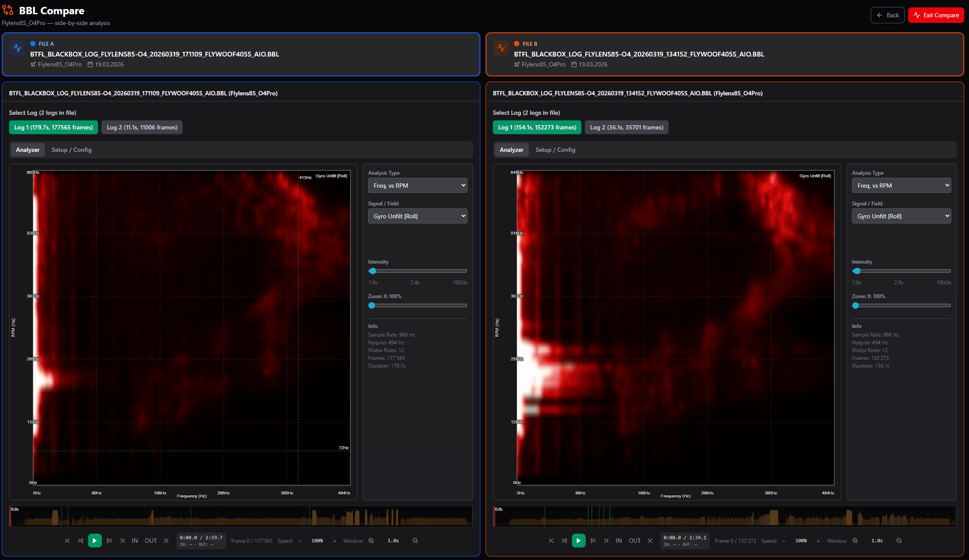Viewport: 969px width, 560px height.
Task: Open the Analyzer tab on File B
Action: [x=511, y=150]
